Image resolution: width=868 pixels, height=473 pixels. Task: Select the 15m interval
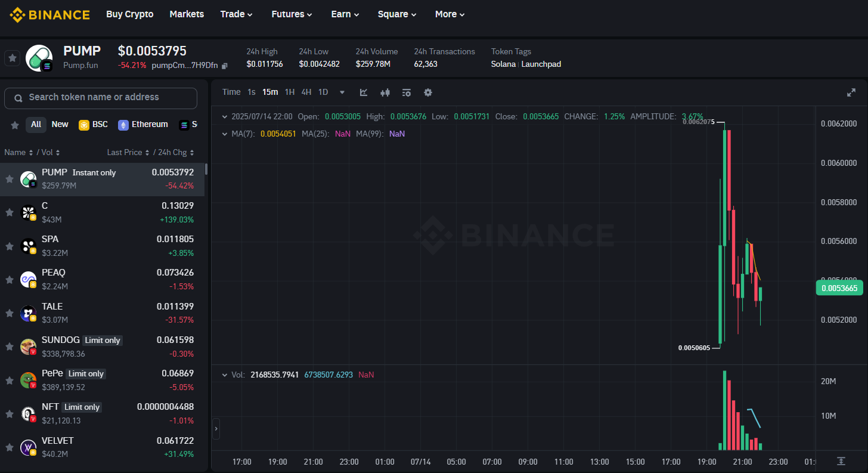pyautogui.click(x=270, y=92)
